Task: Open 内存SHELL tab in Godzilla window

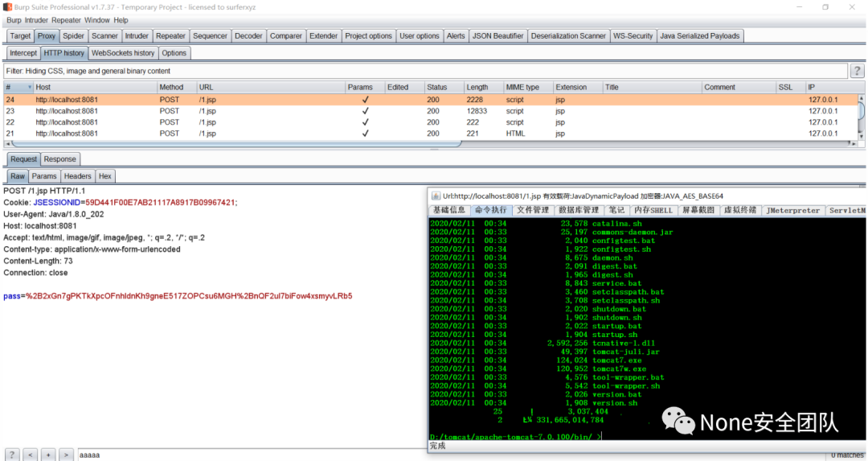Action: pos(653,211)
